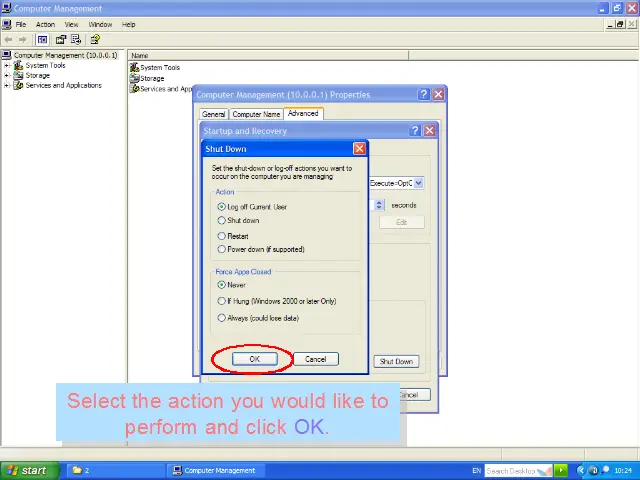Click the Search Desktop input field
640x480 pixels.
[518, 471]
